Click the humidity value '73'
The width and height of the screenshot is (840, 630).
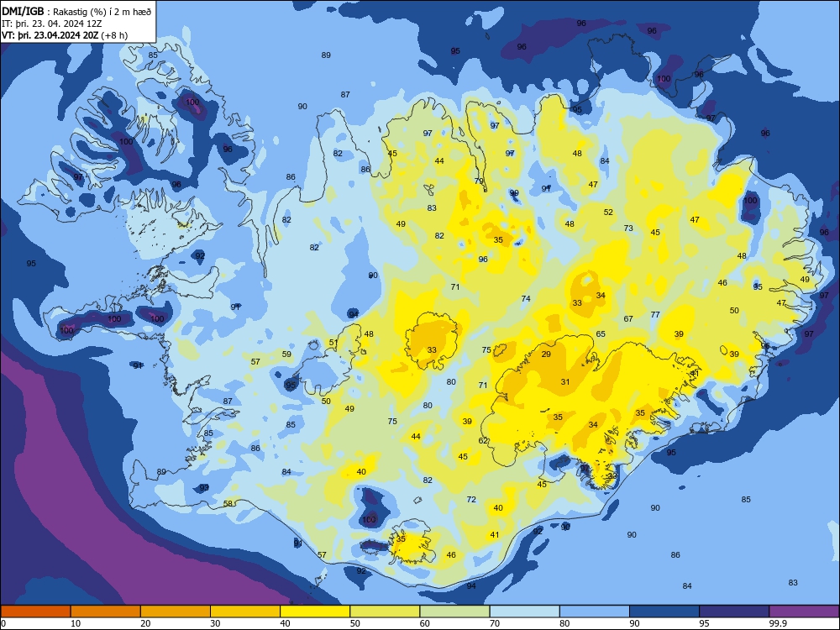click(x=628, y=228)
